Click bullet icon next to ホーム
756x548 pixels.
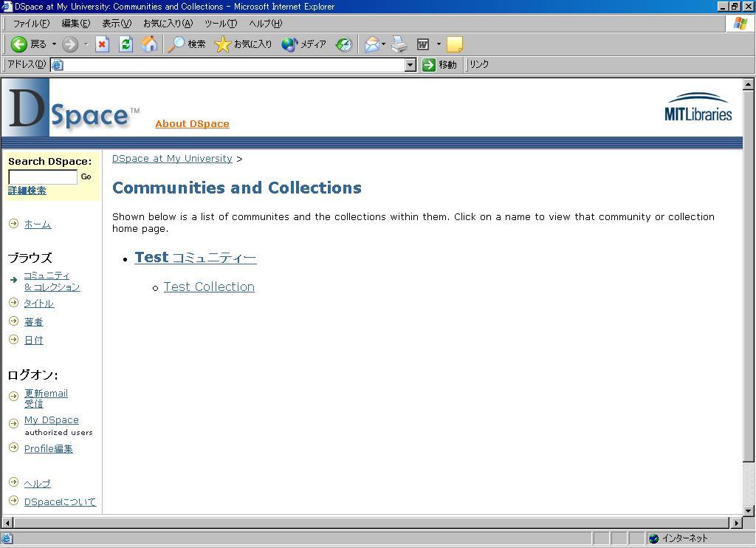pyautogui.click(x=13, y=223)
